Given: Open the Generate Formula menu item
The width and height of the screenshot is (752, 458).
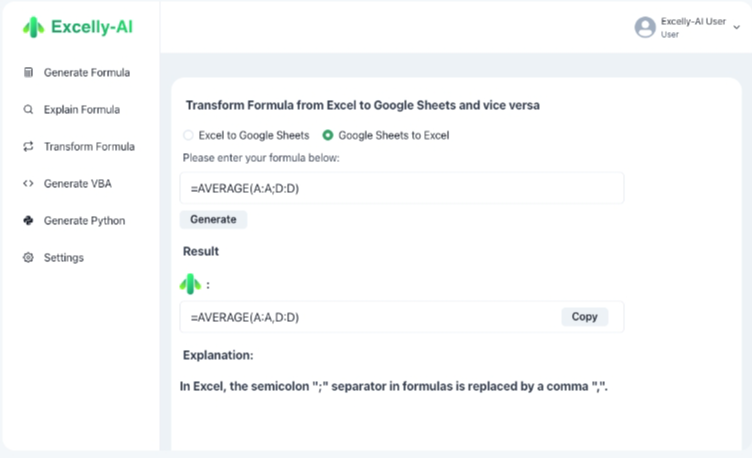Looking at the screenshot, I should click(x=86, y=72).
